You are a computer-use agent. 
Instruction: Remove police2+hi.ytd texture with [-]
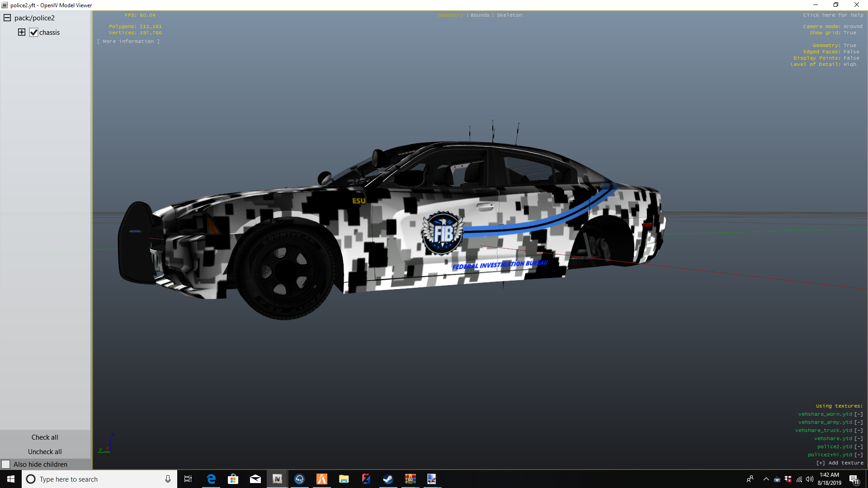[859, 455]
